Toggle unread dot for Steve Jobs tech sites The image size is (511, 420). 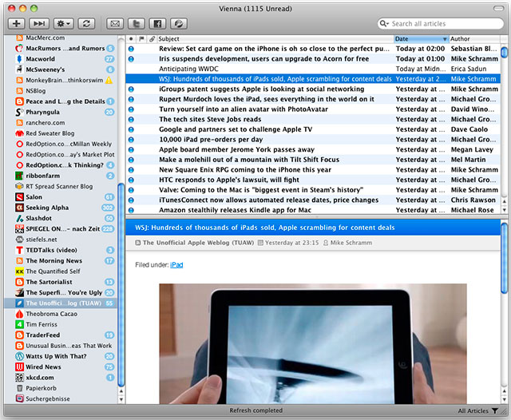pyautogui.click(x=131, y=120)
